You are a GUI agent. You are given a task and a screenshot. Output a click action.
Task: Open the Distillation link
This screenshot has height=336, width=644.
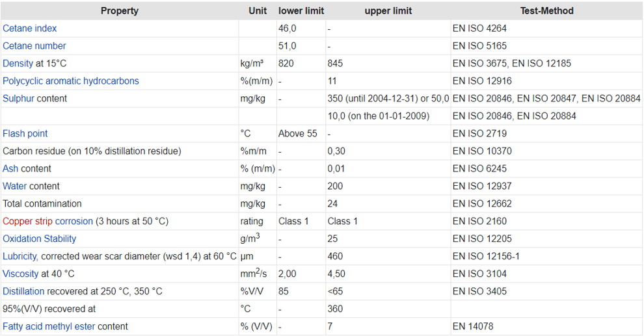click(23, 291)
